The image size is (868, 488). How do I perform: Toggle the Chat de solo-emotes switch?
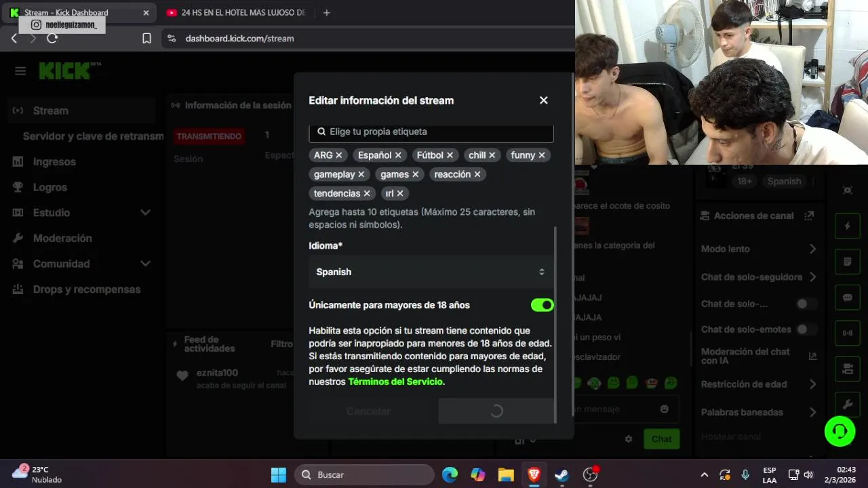coord(806,329)
